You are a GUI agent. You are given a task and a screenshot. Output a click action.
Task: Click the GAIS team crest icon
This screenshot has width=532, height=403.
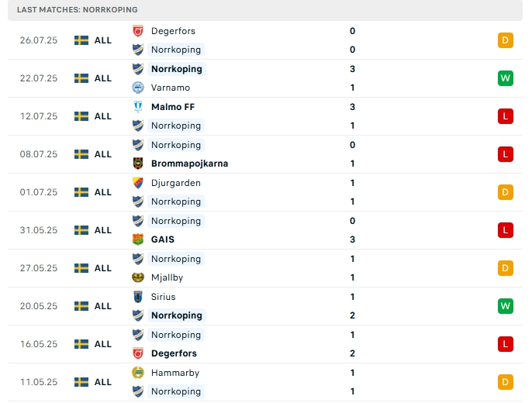coord(138,239)
